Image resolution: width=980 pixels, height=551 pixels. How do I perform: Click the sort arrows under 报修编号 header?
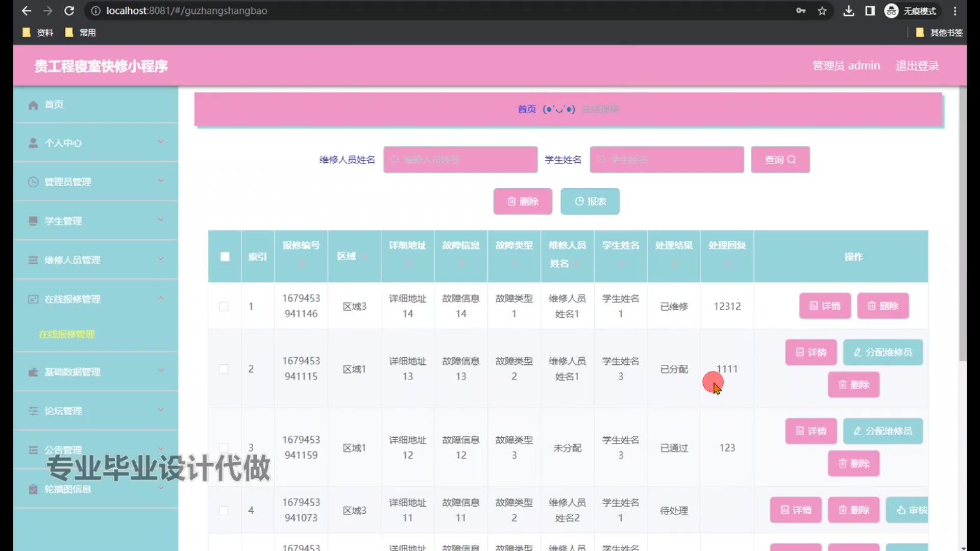point(302,263)
